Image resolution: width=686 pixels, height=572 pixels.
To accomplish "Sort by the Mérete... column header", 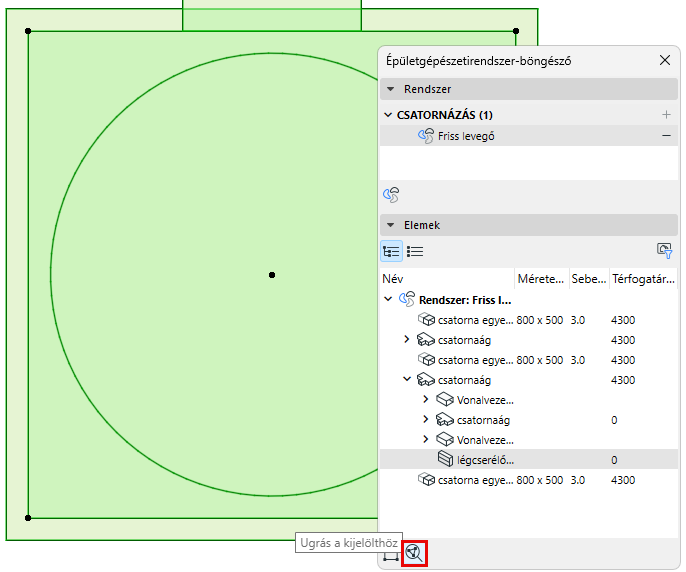I will pos(541,279).
